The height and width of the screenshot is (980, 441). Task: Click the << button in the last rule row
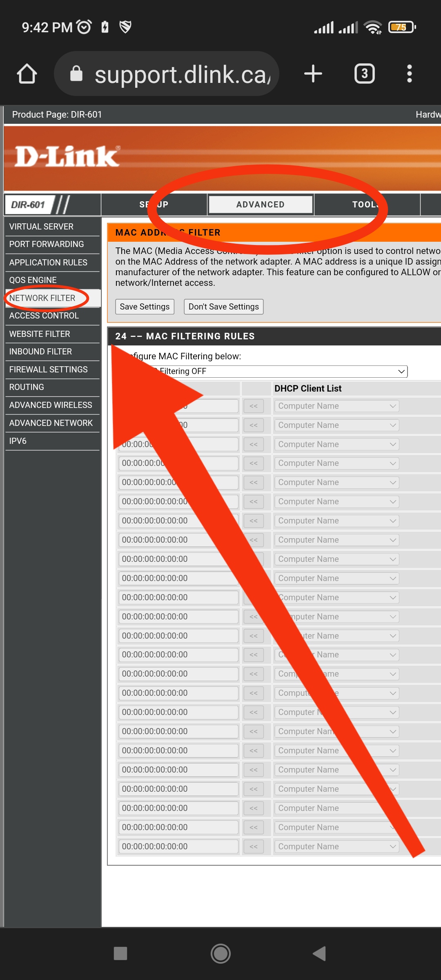click(254, 846)
